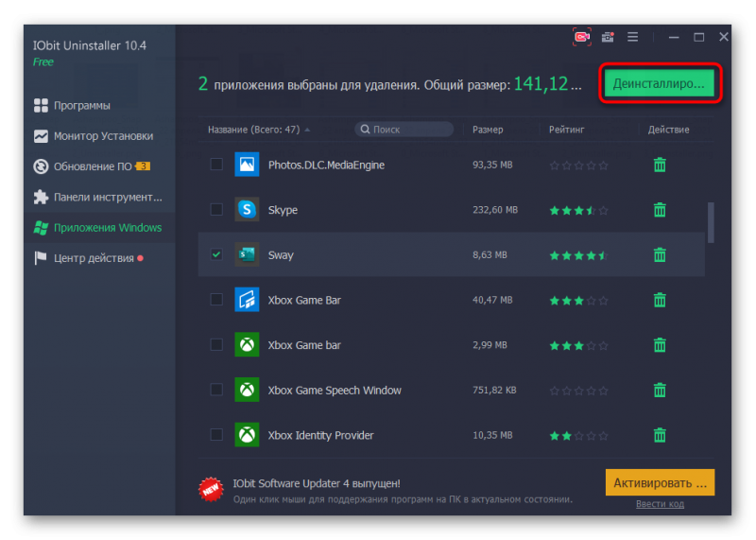This screenshot has height=540, width=756.
Task: Open the toolbox briefcase icon in title bar
Action: coord(608,37)
